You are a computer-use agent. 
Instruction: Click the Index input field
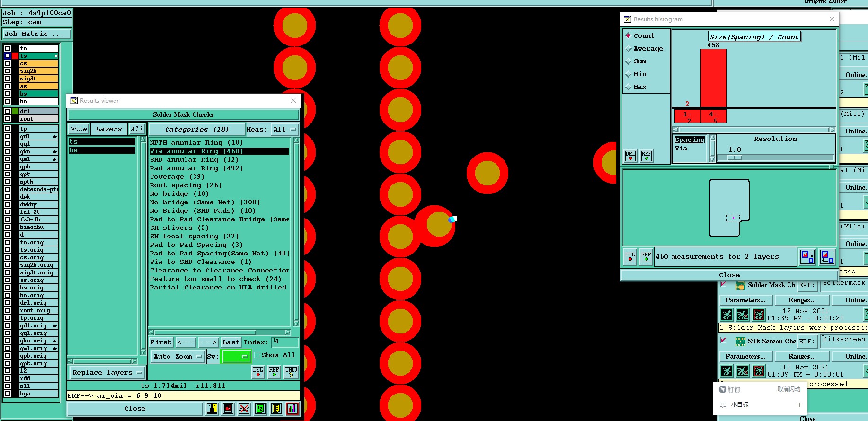click(285, 342)
